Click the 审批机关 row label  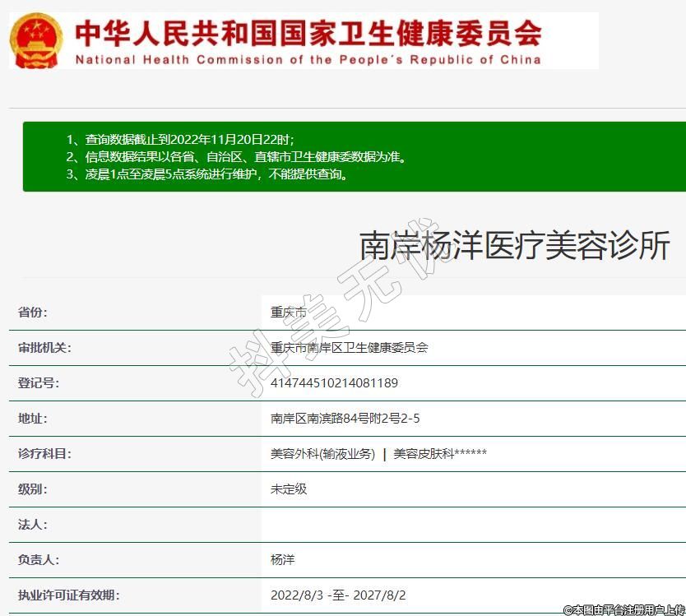(44, 348)
